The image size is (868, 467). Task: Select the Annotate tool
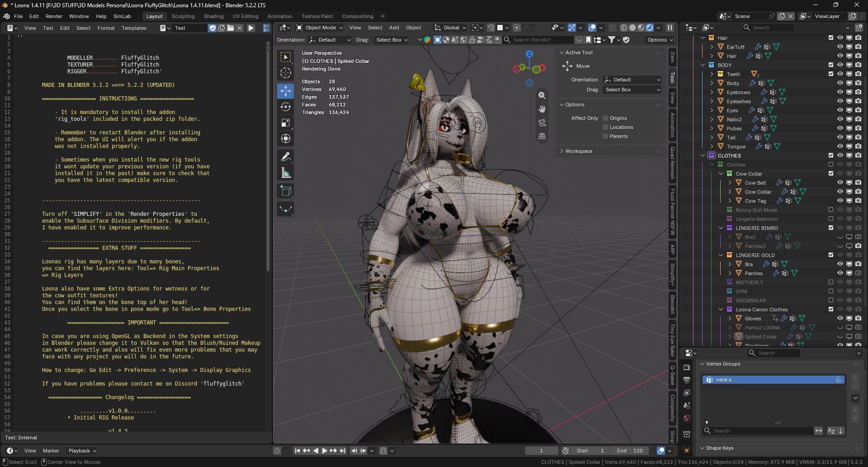coord(286,157)
